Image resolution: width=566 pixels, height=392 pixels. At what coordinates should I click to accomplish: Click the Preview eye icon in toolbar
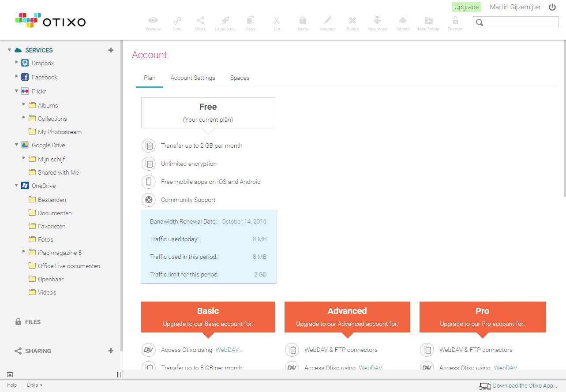click(x=153, y=20)
